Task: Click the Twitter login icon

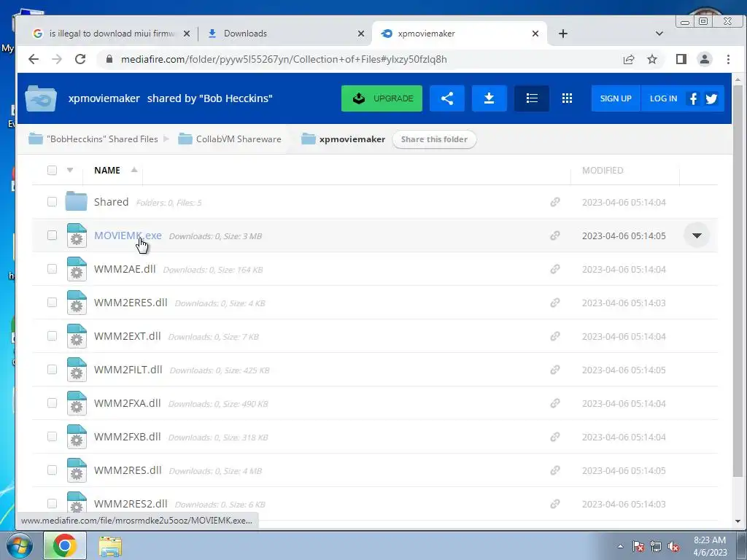Action: click(x=712, y=98)
